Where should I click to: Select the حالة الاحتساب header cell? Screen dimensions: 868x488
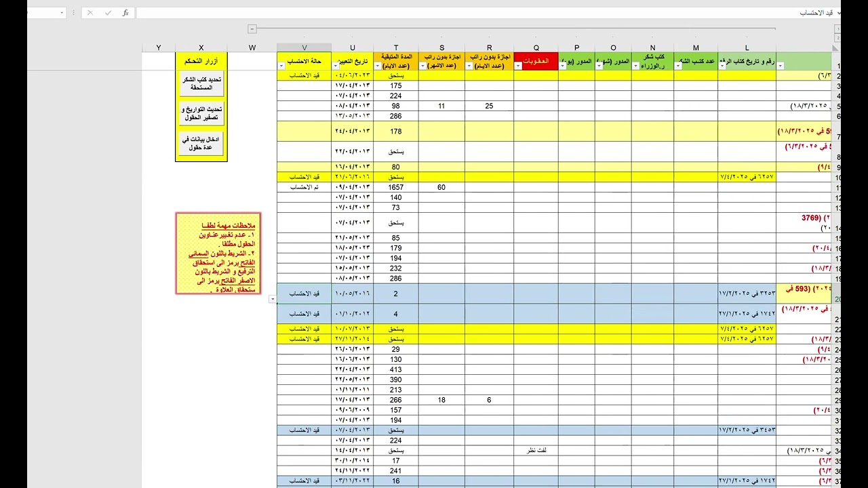pyautogui.click(x=304, y=61)
